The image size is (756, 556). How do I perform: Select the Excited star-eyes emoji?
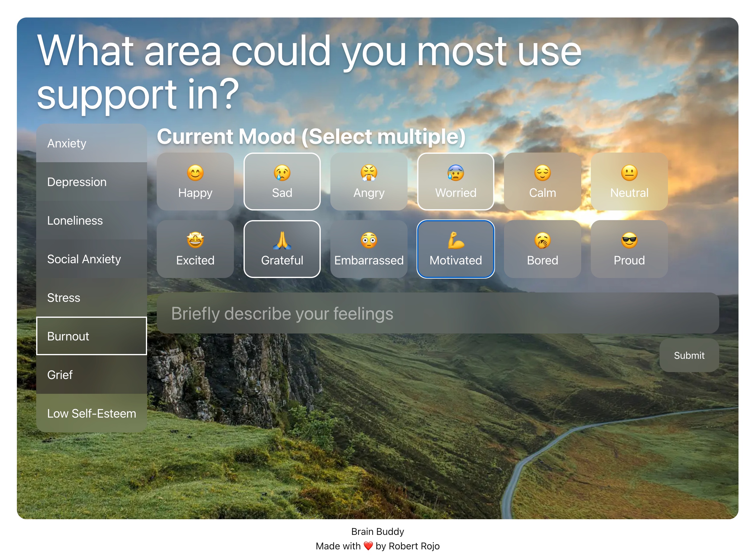(x=195, y=240)
